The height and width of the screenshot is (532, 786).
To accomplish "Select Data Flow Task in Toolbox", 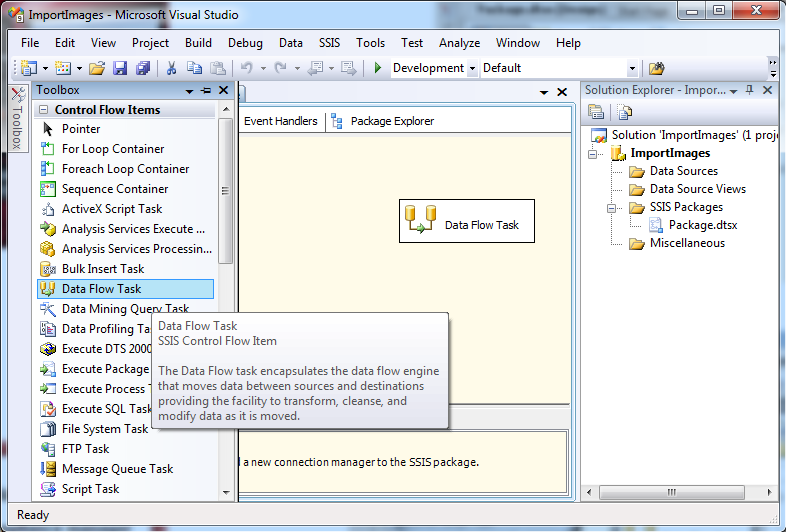I will point(125,289).
